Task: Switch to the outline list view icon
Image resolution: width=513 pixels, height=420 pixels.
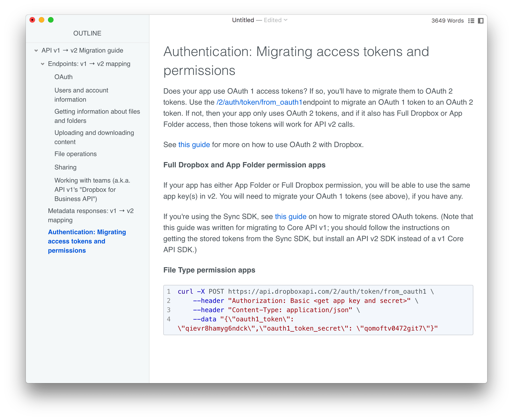Action: pyautogui.click(x=471, y=21)
